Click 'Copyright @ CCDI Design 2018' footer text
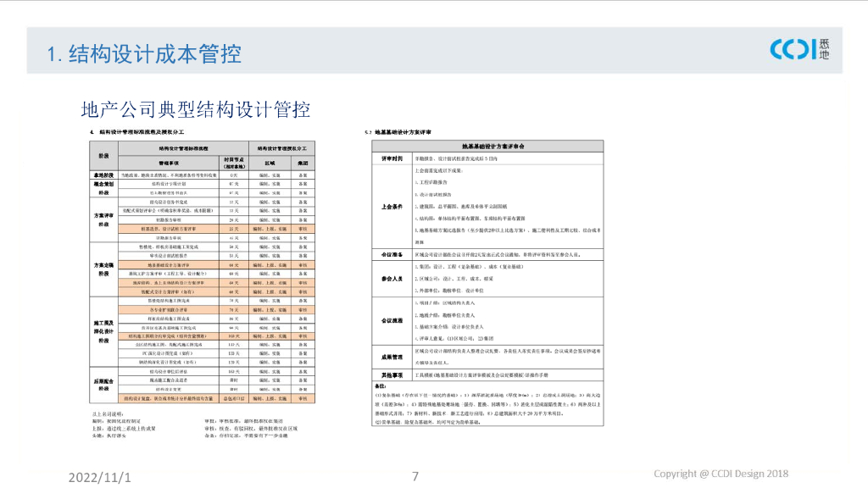This screenshot has width=868, height=488. [x=721, y=474]
